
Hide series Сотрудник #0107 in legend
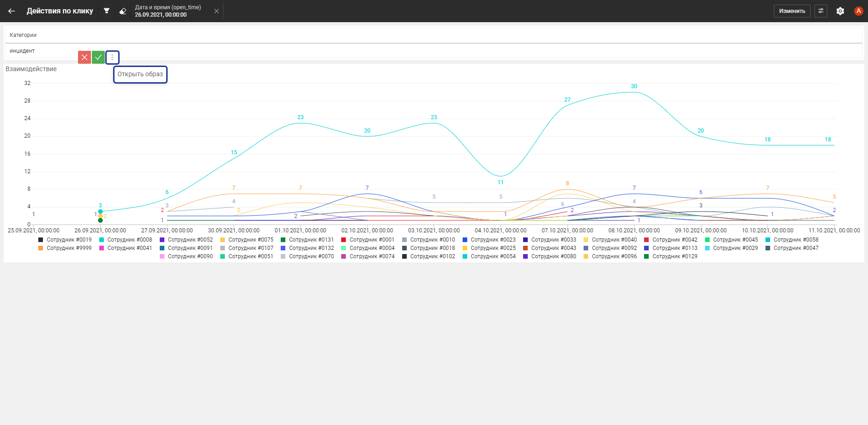(247, 248)
